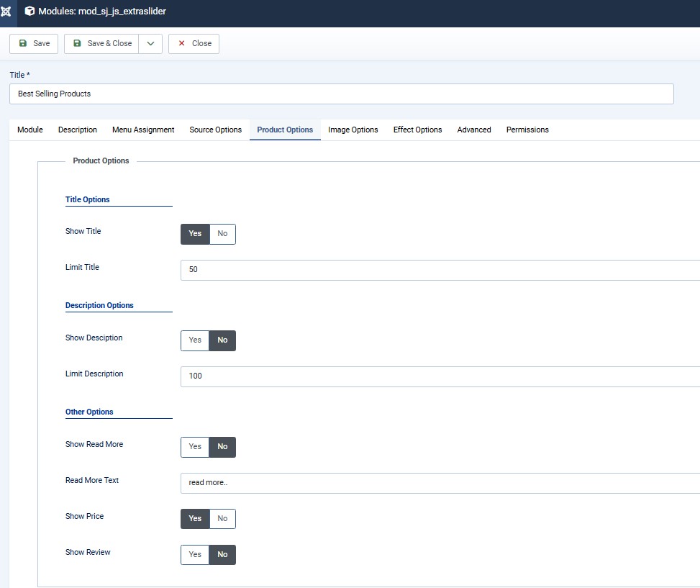Click the module cube icon in header
This screenshot has height=588, width=700.
click(29, 12)
